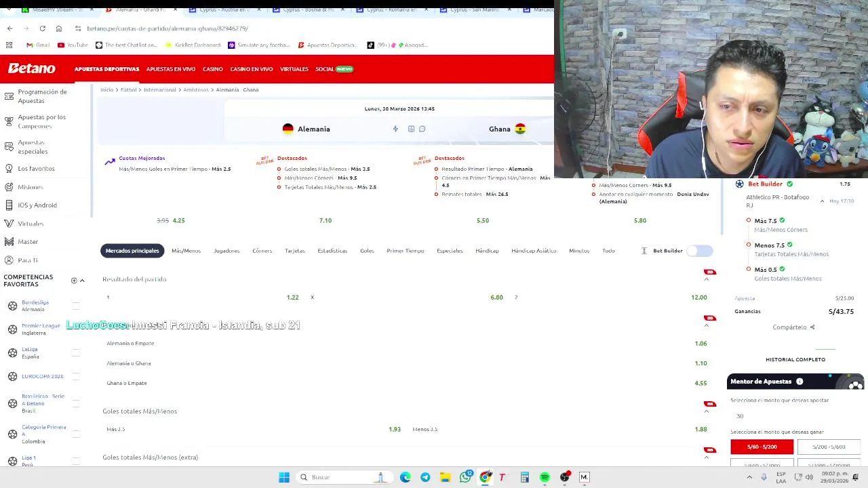Image resolution: width=868 pixels, height=488 pixels.
Task: Collapse the double chance market above Alemania o Empate
Action: tap(707, 325)
